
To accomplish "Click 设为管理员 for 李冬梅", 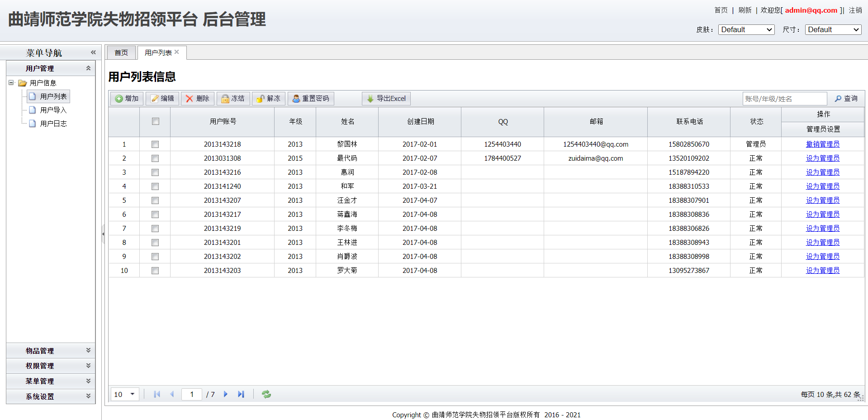I will 823,229.
